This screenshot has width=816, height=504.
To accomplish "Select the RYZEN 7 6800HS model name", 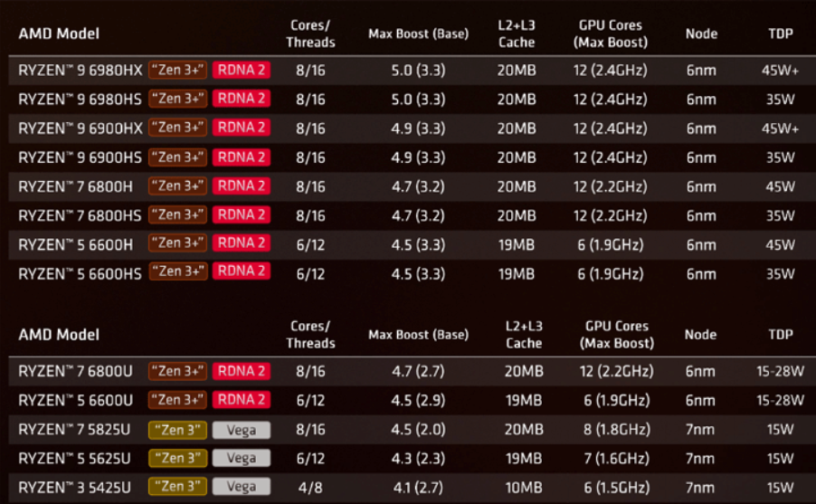I will pyautogui.click(x=80, y=215).
